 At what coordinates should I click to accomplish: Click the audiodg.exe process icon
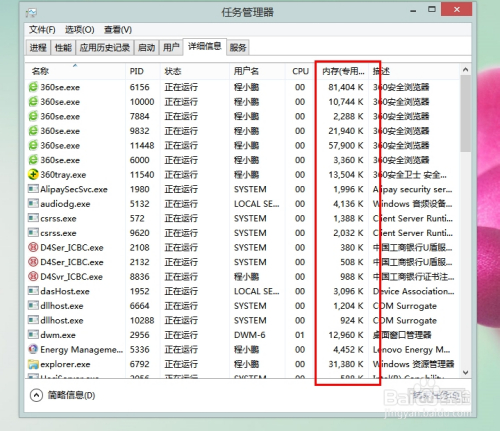click(x=33, y=203)
